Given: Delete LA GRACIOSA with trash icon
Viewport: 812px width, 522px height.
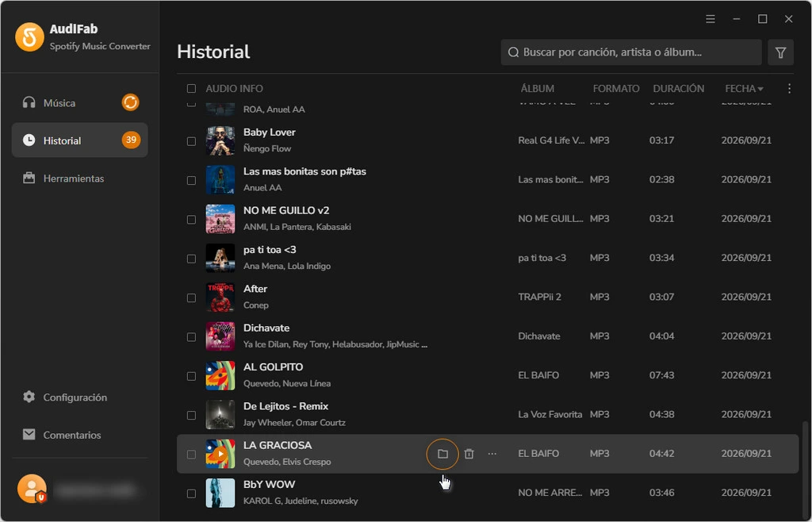Looking at the screenshot, I should click(469, 454).
